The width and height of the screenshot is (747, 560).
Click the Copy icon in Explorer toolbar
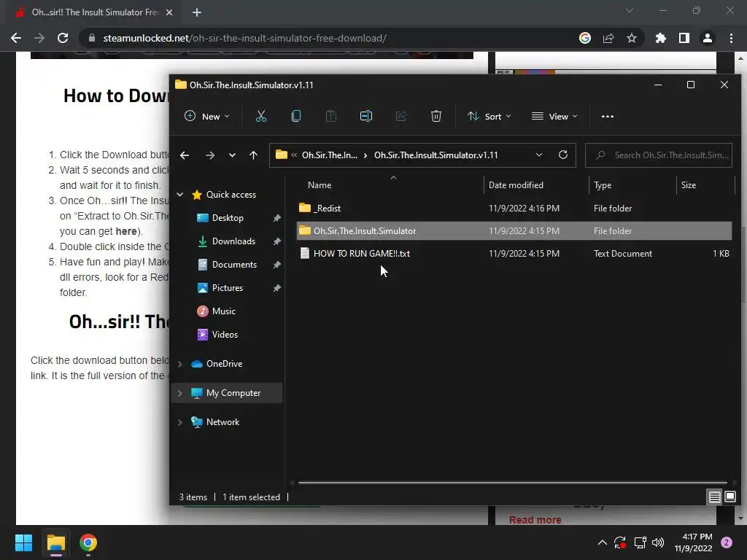[x=296, y=116]
